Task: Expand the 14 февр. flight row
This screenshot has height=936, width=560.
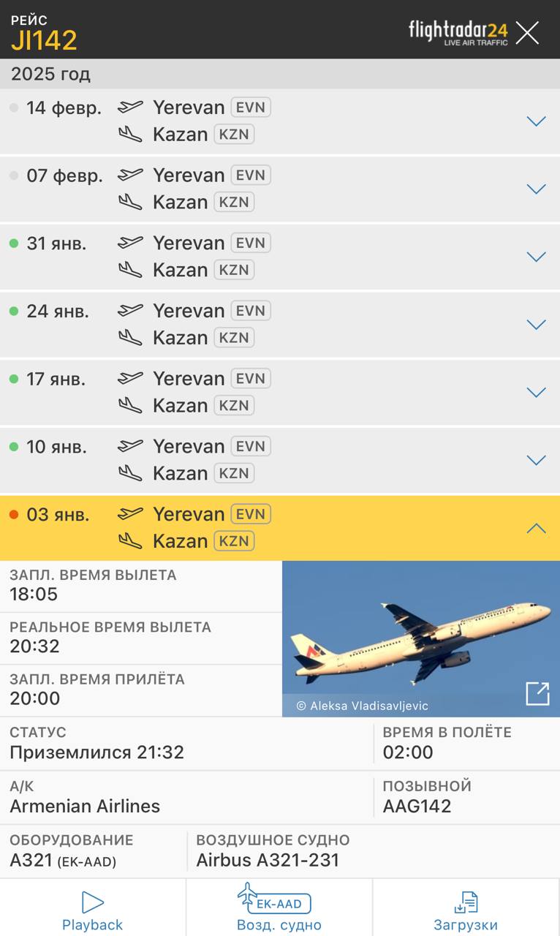Action: coord(537,121)
